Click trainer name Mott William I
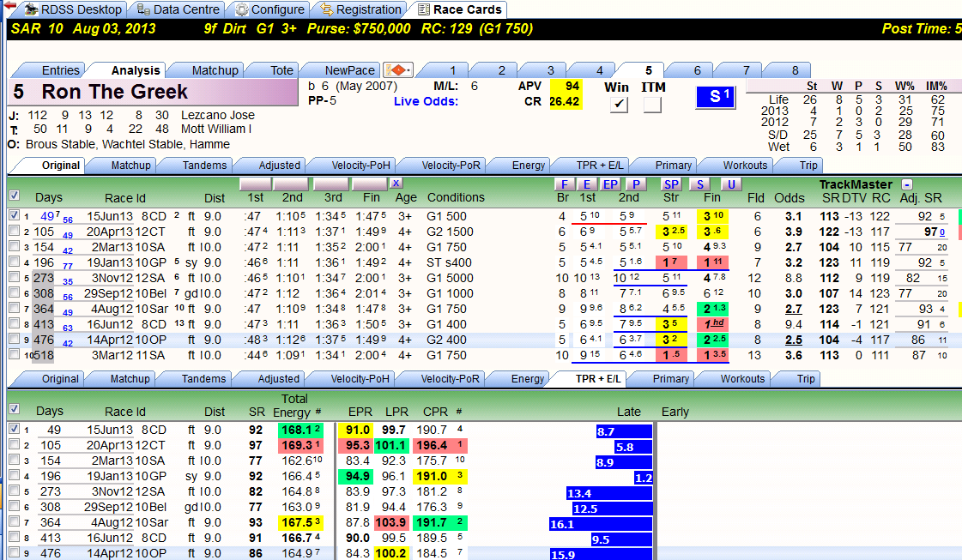Viewport: 962px width, 560px height. pyautogui.click(x=216, y=129)
